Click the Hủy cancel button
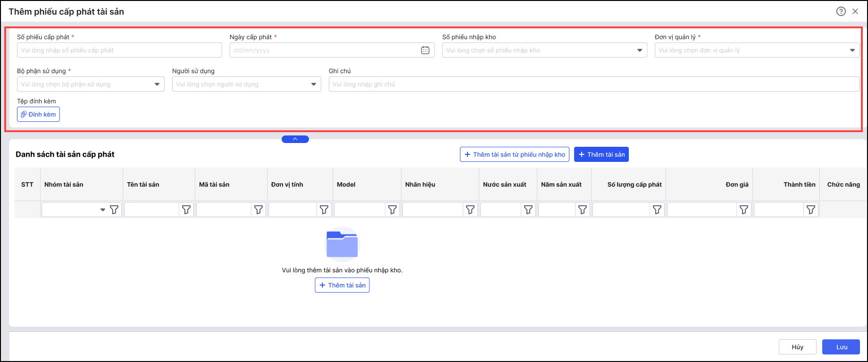This screenshot has width=868, height=362. click(x=797, y=347)
